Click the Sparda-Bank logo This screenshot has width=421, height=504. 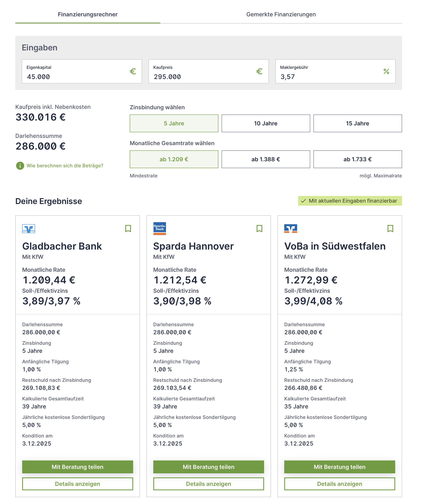159,228
